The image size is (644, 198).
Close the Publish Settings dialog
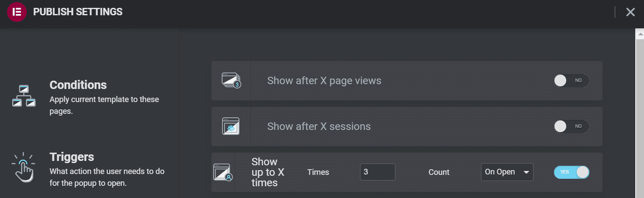[x=630, y=12]
